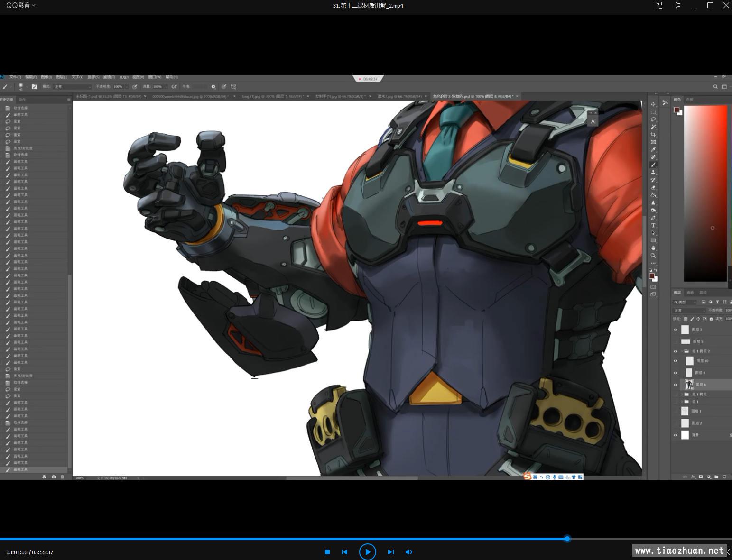This screenshot has height=560, width=732.
Task: Open the 滤镜(T) menu
Action: click(109, 77)
